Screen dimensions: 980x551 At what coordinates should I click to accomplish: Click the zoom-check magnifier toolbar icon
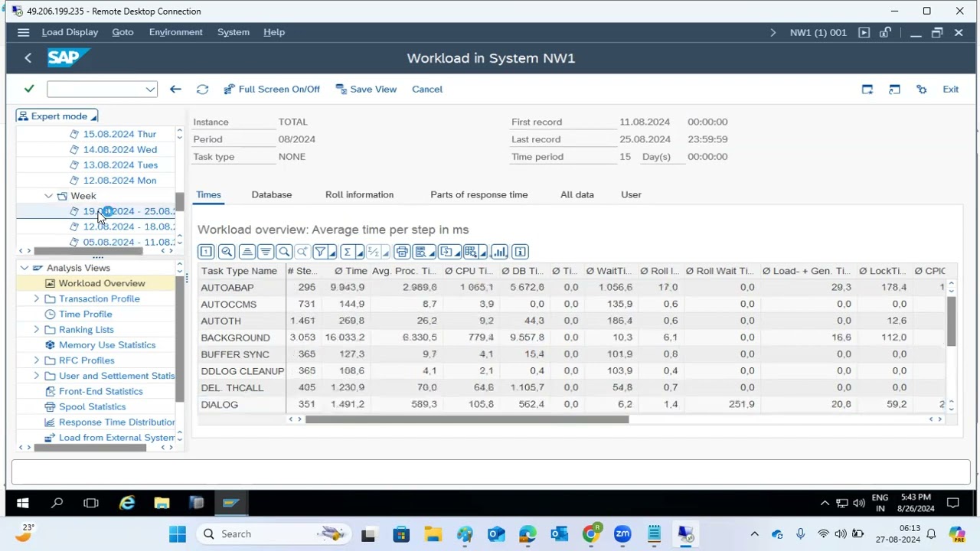[x=227, y=252]
